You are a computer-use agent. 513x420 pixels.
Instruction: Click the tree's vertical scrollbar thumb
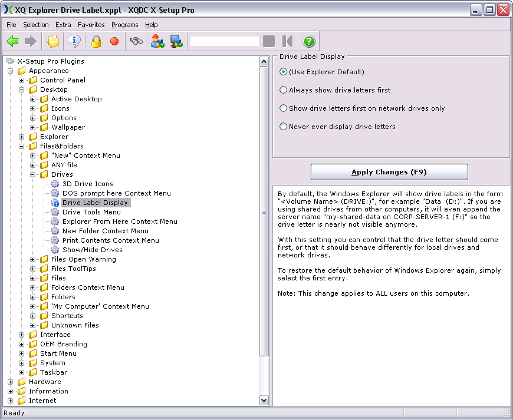(x=264, y=211)
